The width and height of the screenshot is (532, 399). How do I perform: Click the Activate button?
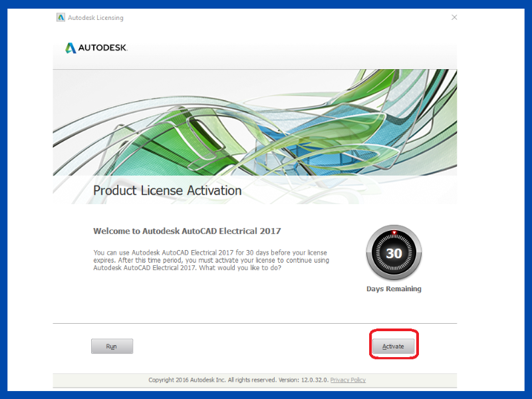[394, 346]
